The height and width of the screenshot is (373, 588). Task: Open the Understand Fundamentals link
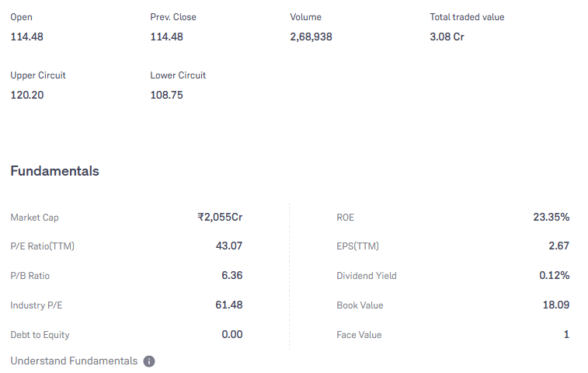74,361
